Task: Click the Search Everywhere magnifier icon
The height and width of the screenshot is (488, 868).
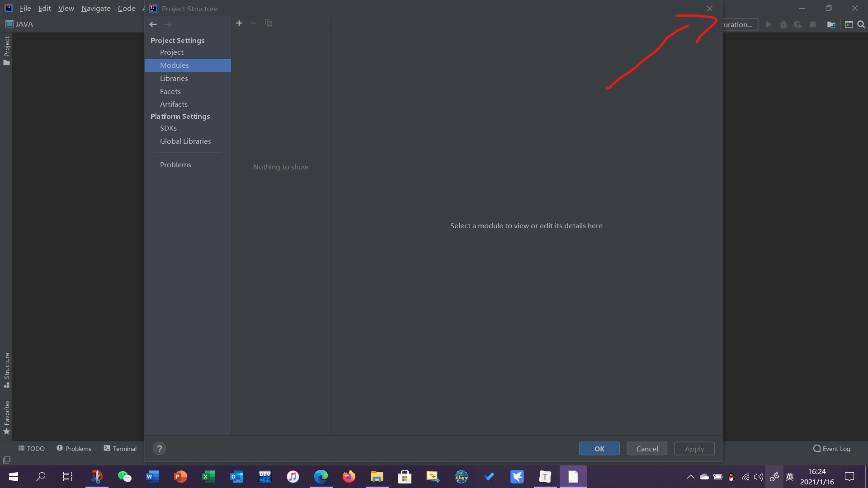Action: (861, 25)
